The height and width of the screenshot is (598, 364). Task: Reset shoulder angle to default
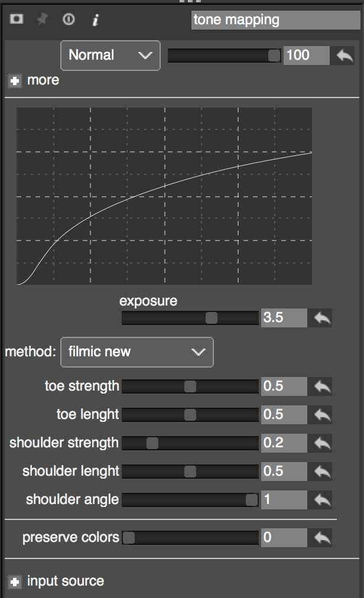click(x=322, y=500)
